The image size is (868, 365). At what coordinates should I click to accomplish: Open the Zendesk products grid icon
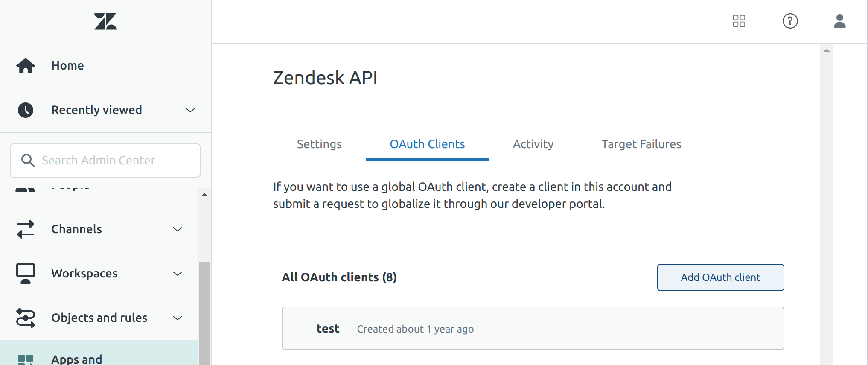(x=739, y=21)
